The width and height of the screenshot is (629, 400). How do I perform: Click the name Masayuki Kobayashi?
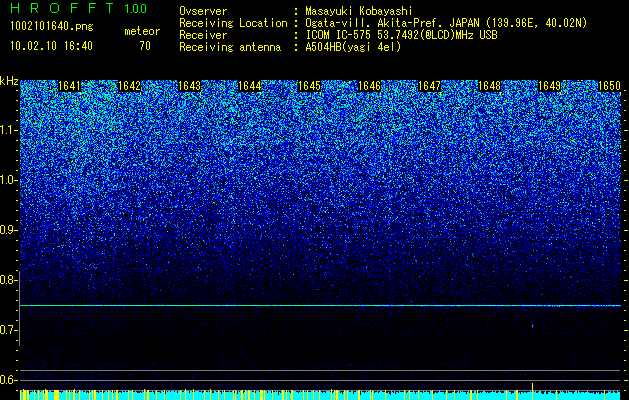(x=359, y=11)
